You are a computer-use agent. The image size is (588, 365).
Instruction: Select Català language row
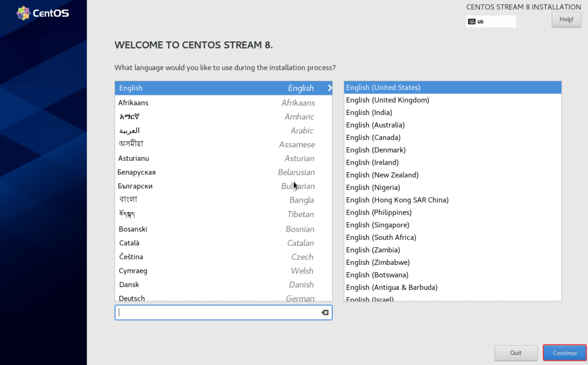(223, 243)
